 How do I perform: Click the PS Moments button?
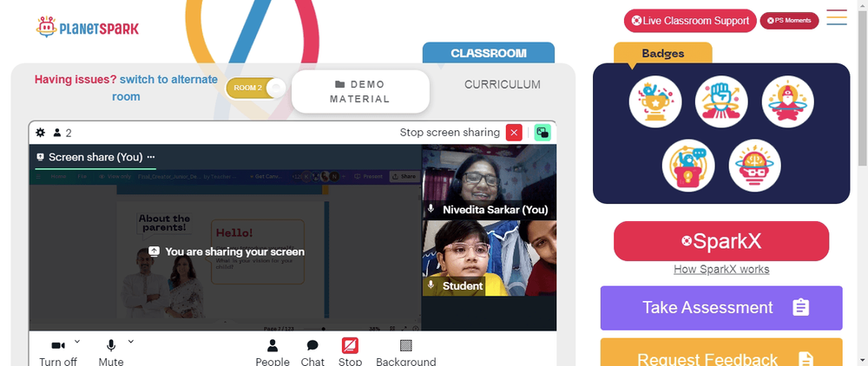pos(789,21)
